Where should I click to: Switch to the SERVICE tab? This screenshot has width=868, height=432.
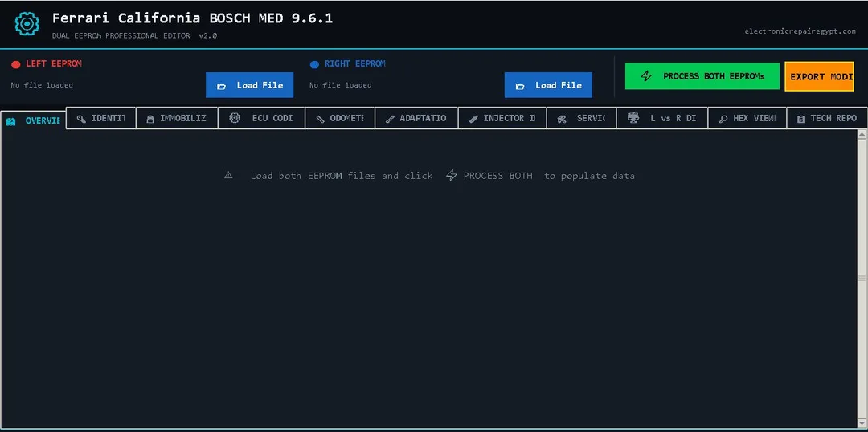coord(581,118)
